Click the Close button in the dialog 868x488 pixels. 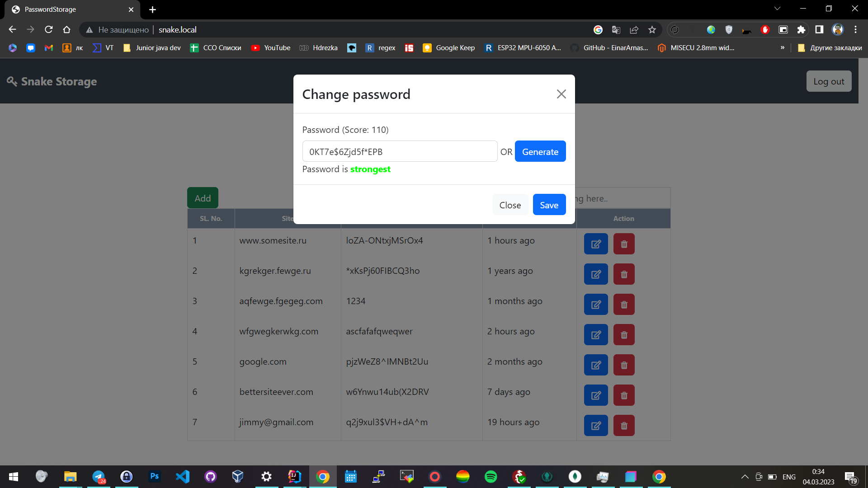click(510, 205)
